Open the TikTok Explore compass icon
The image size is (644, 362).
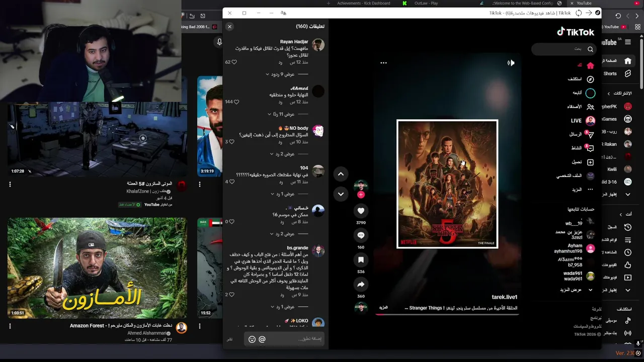pyautogui.click(x=590, y=79)
